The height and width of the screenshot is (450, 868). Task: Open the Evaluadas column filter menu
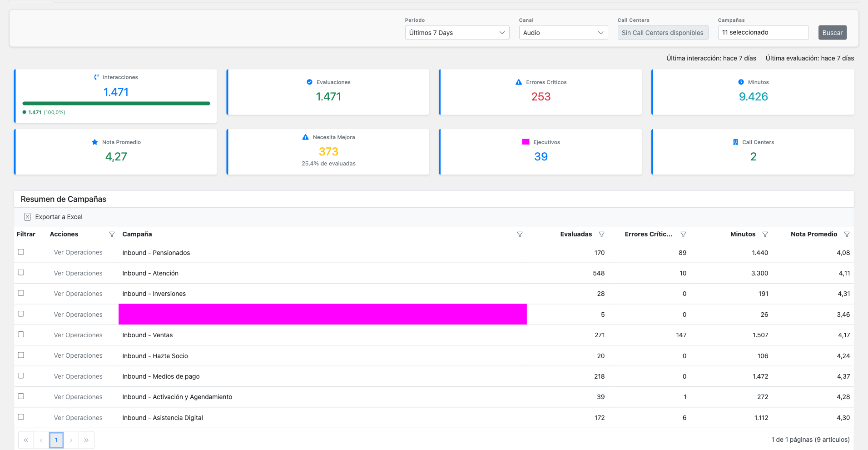coord(602,234)
